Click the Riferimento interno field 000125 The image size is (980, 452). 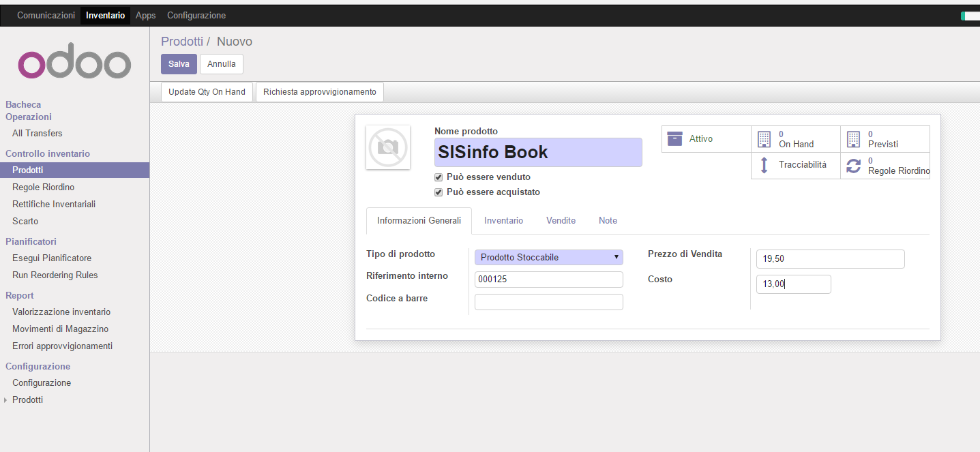[x=549, y=280]
